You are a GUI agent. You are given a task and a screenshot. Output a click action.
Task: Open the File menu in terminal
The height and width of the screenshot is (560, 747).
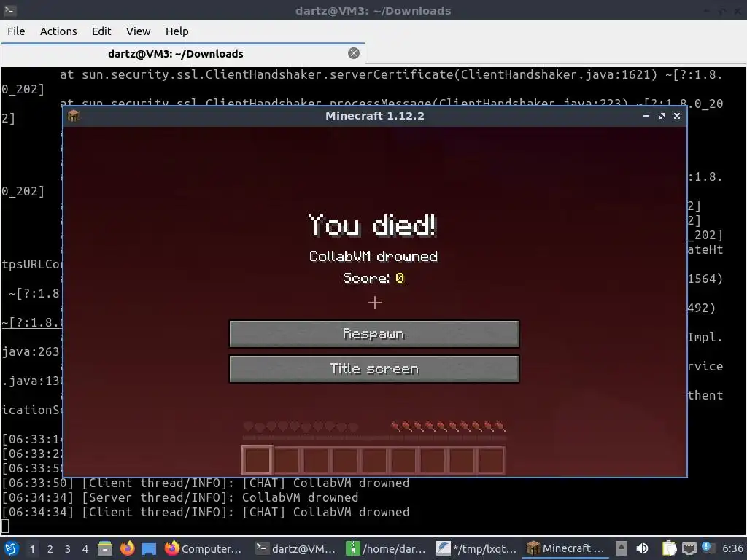[16, 31]
